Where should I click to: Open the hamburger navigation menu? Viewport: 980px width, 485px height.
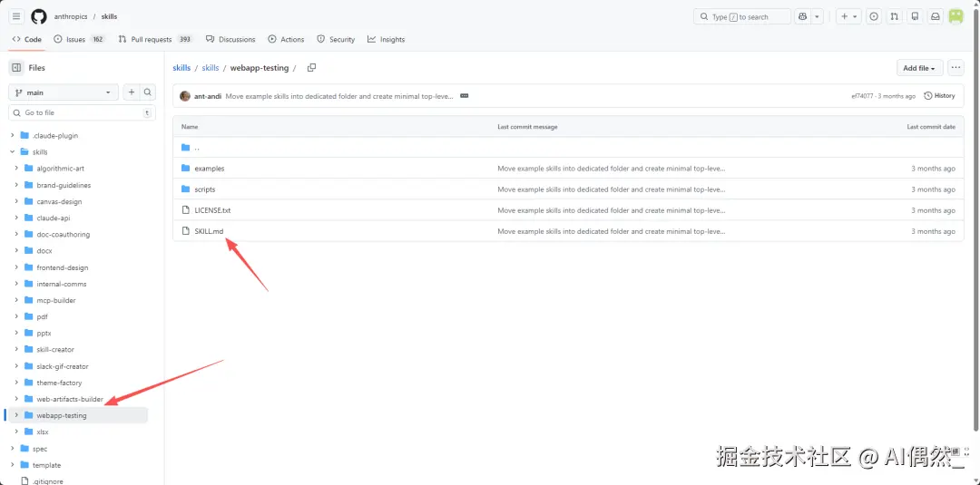17,17
